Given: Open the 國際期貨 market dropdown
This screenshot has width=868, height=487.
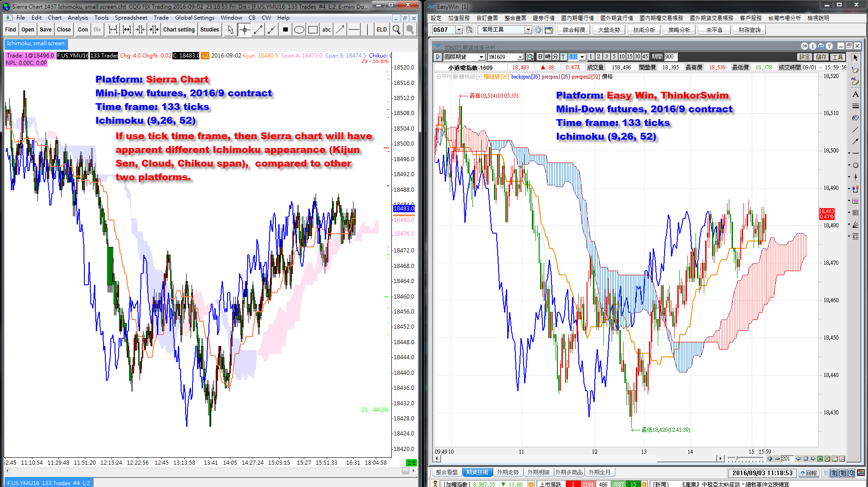Looking at the screenshot, I should (481, 57).
